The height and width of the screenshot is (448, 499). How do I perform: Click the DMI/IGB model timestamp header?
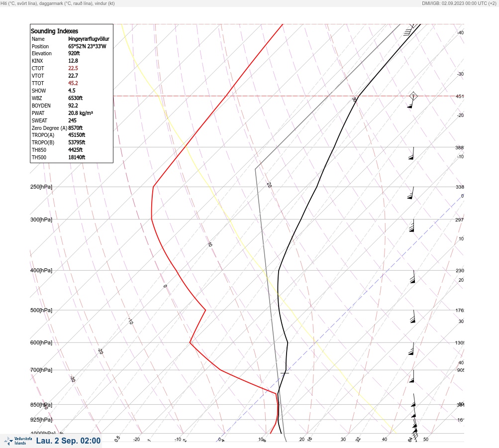(459, 3)
